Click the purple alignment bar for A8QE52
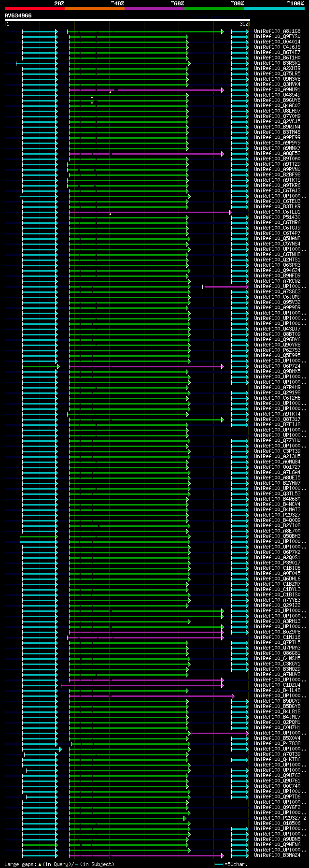 pyautogui.click(x=146, y=154)
